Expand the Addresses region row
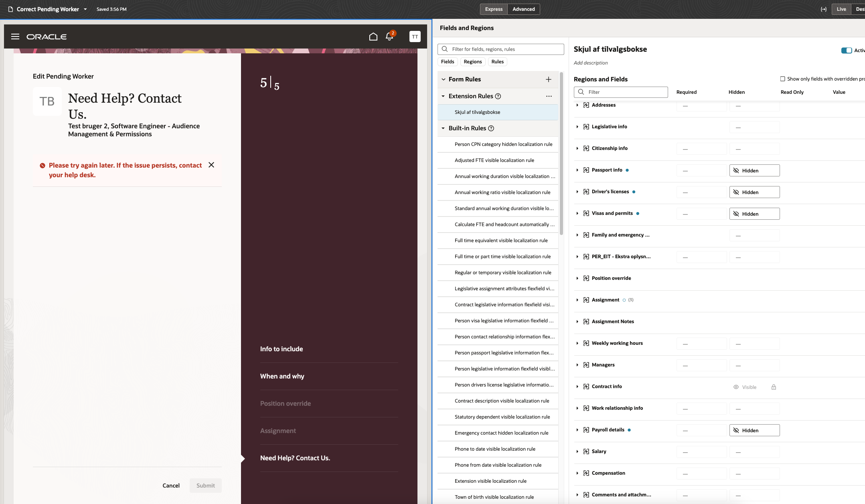 (577, 105)
